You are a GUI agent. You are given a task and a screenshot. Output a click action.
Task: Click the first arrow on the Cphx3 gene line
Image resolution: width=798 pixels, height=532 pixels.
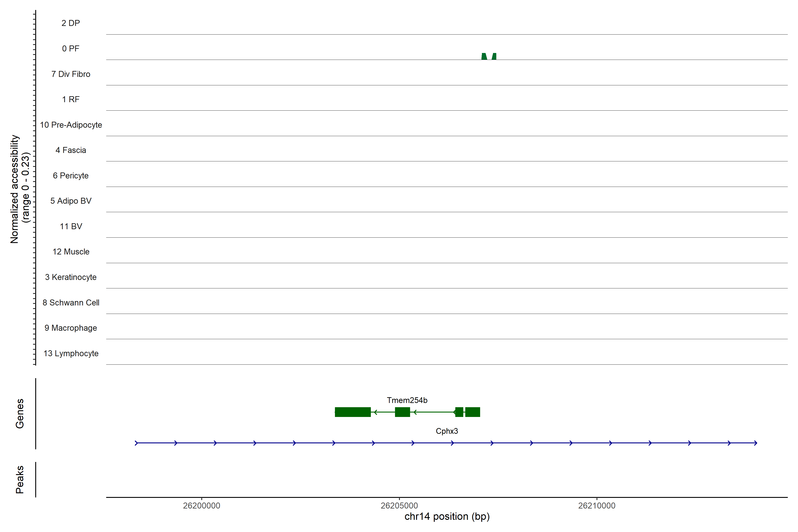[x=136, y=443]
